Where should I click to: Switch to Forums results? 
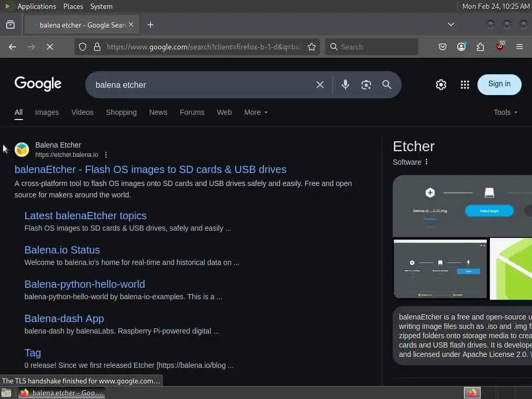(192, 112)
